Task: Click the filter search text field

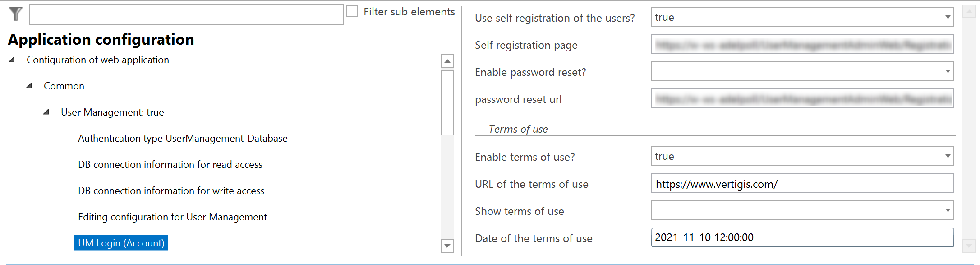Action: point(186,14)
